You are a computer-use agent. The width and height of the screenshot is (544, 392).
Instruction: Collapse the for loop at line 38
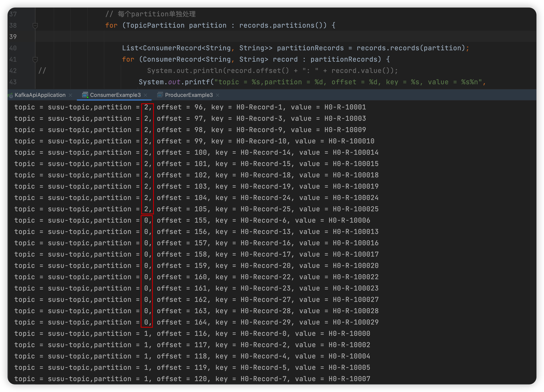pyautogui.click(x=35, y=25)
